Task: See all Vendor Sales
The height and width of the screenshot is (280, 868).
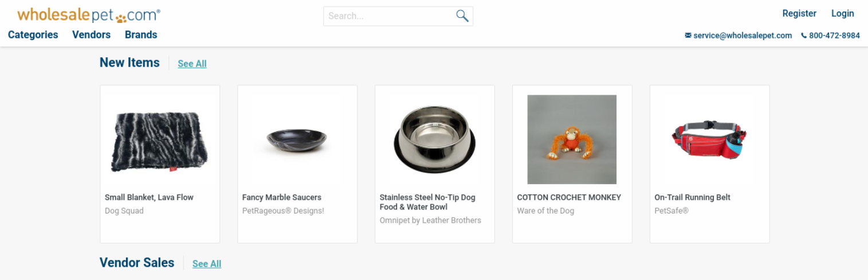Action: click(207, 264)
